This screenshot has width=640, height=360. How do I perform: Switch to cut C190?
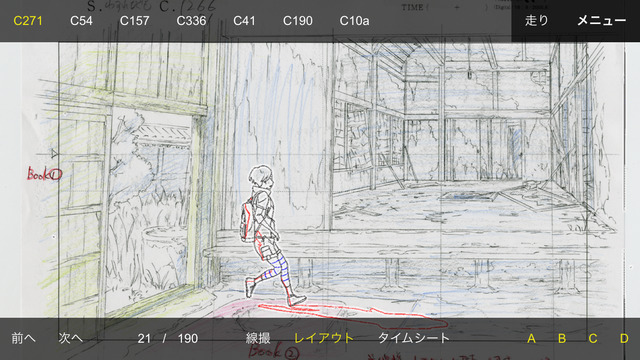tap(298, 21)
